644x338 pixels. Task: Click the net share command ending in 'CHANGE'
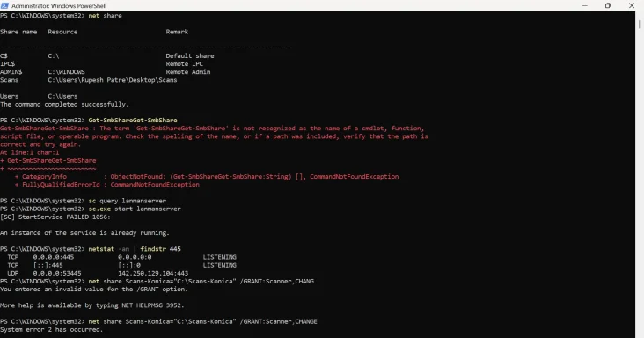point(203,321)
